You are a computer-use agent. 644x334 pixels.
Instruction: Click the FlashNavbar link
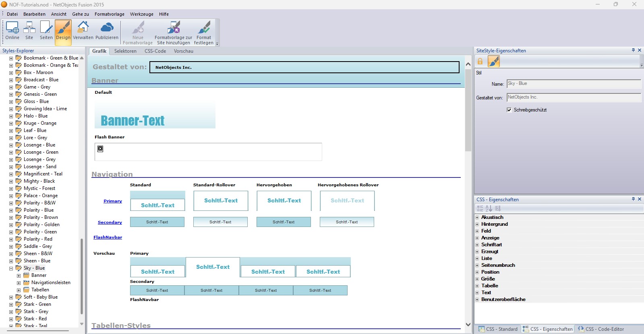pos(108,237)
